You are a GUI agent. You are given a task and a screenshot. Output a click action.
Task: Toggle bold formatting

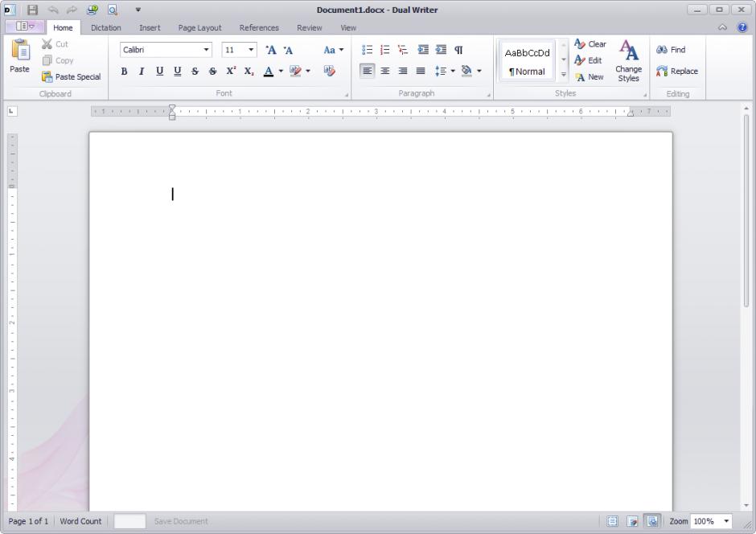tap(124, 71)
